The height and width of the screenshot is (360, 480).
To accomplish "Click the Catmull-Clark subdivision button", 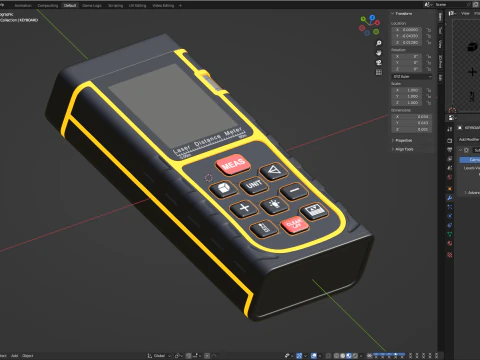I will click(470, 160).
